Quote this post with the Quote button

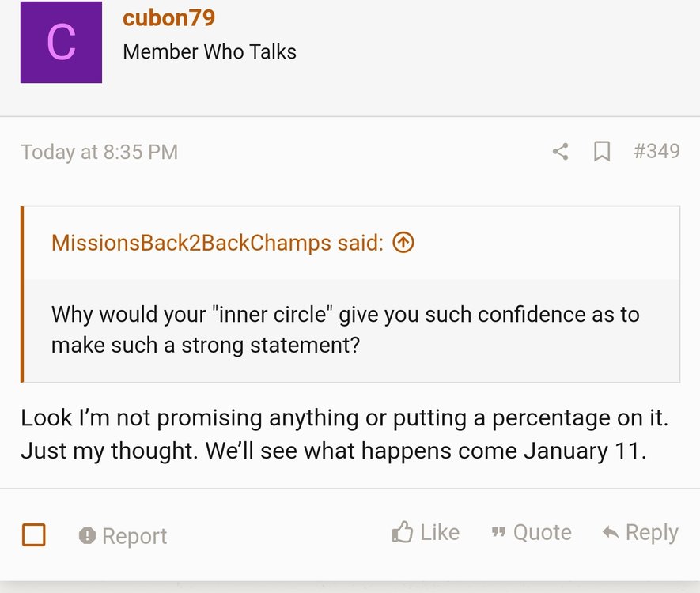click(x=541, y=532)
